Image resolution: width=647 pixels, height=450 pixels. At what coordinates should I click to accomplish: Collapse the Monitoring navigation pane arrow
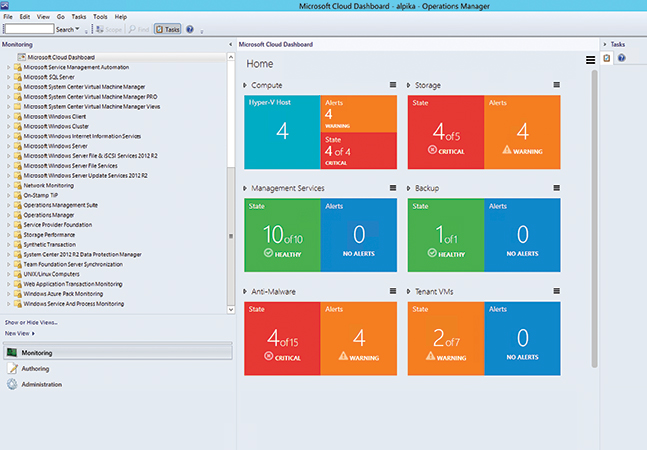click(230, 45)
